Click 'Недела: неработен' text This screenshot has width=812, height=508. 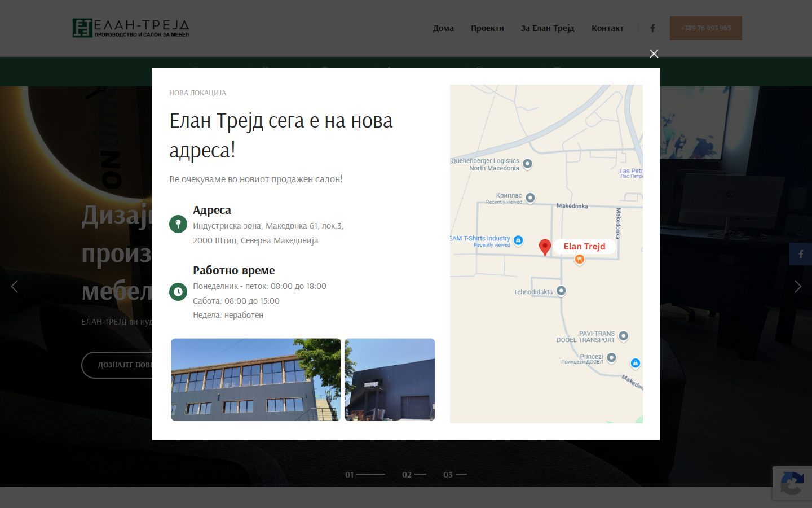point(228,315)
